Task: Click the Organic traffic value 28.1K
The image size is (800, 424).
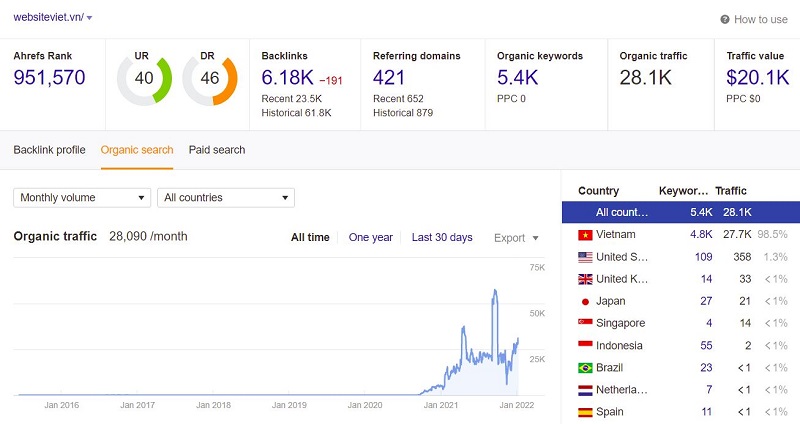Action: 645,78
